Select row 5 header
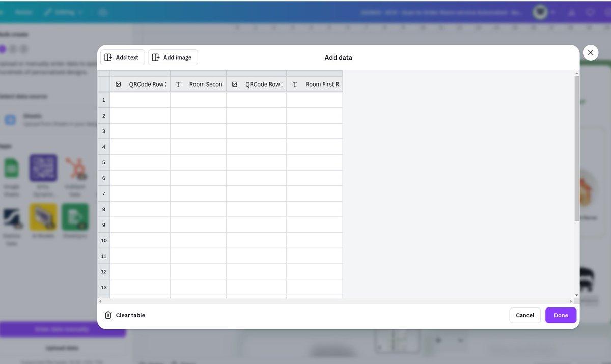Viewport: 611px width, 364px height. [x=104, y=162]
